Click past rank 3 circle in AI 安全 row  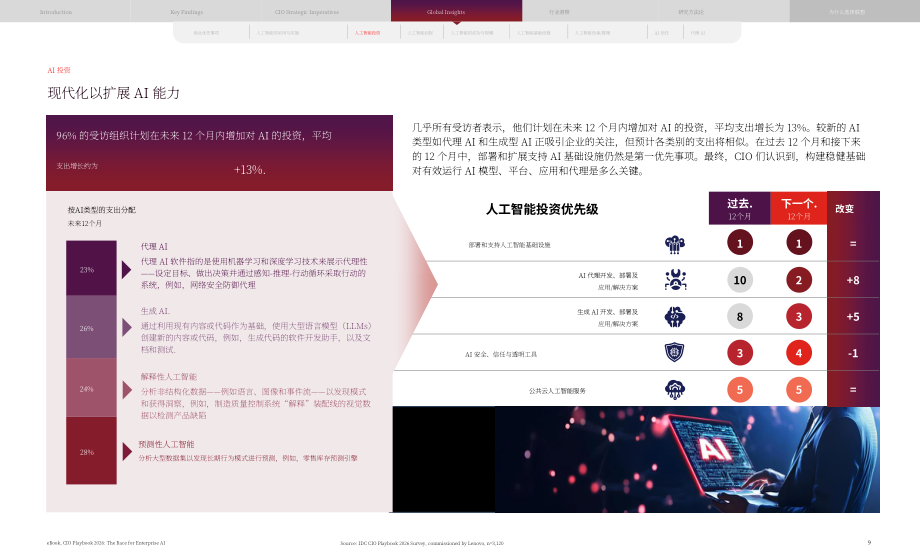(x=740, y=353)
